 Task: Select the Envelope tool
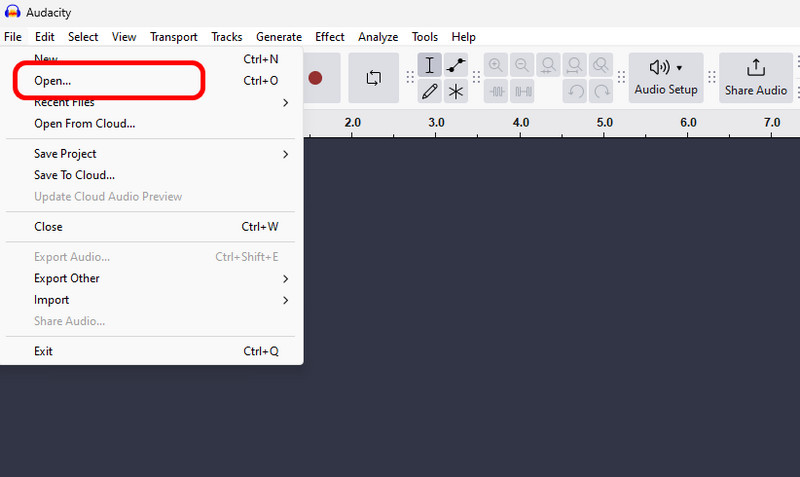click(456, 65)
